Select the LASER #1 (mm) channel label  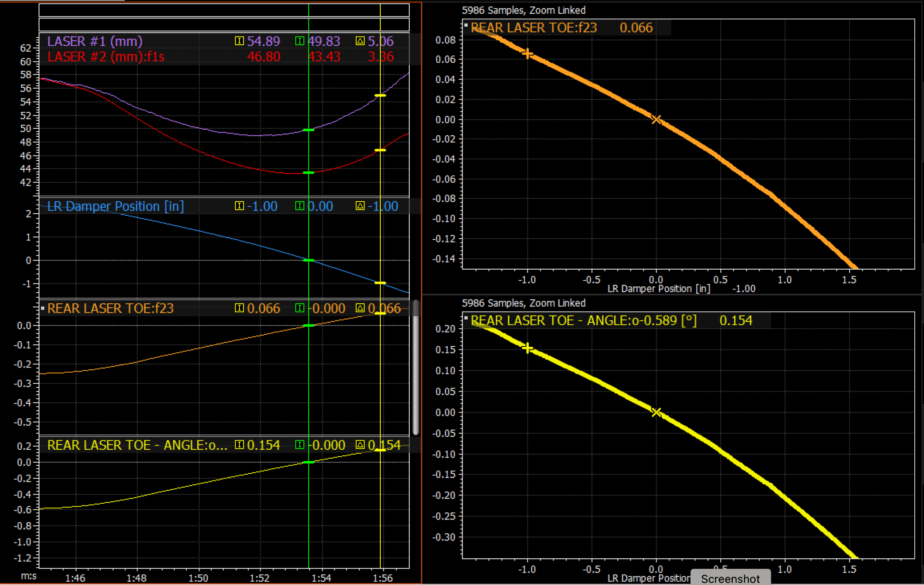(95, 41)
